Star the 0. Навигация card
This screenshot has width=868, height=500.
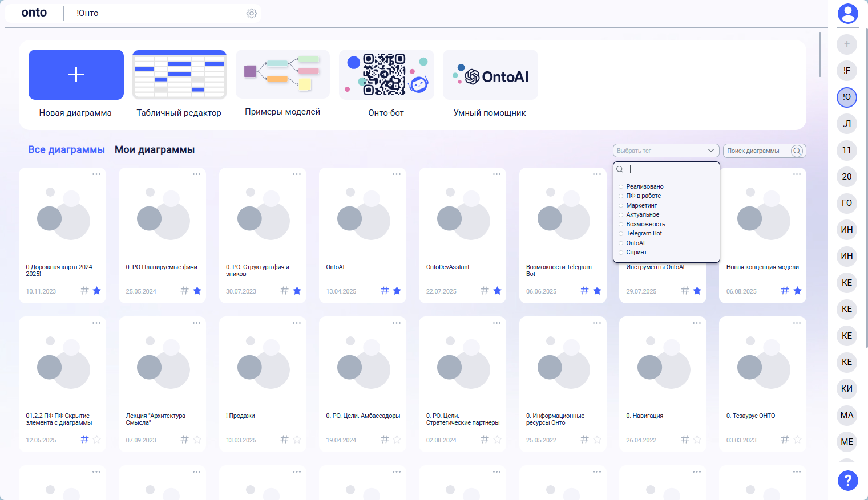697,440
